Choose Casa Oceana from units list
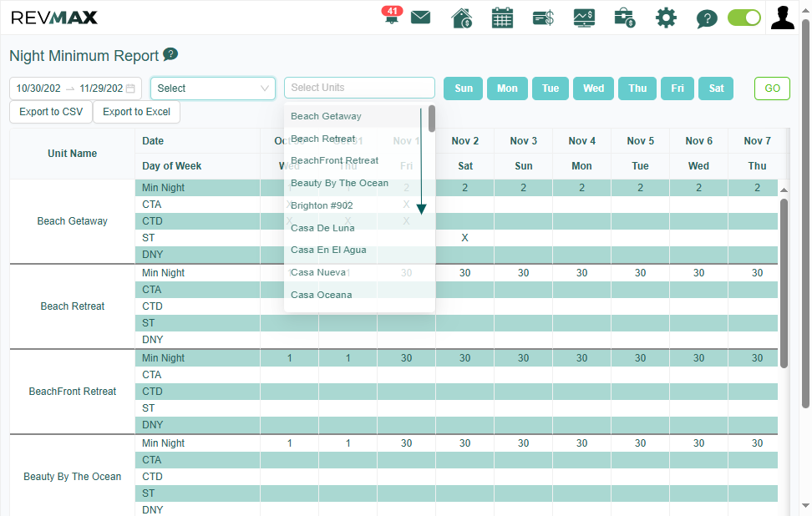Screen dimensions: 812x516 click(356, 295)
